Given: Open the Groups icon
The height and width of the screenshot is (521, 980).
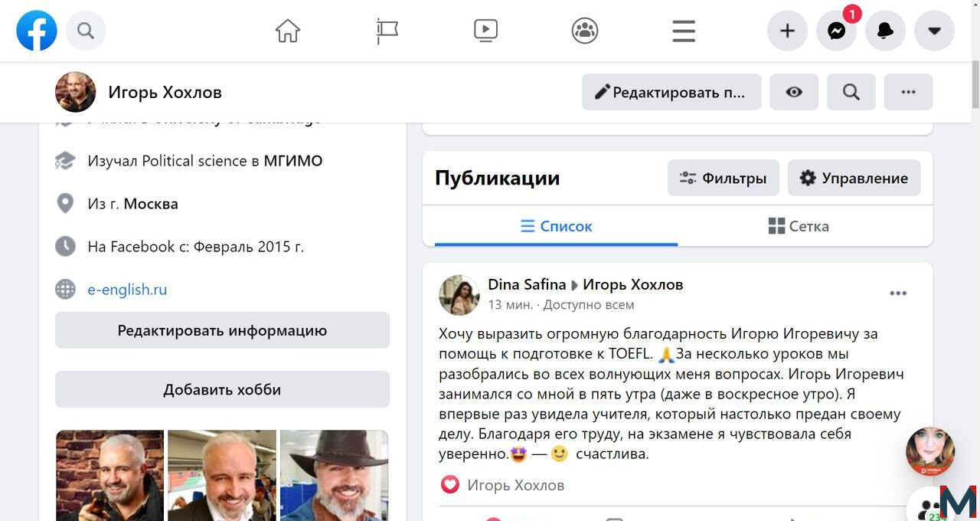Looking at the screenshot, I should pos(585,31).
